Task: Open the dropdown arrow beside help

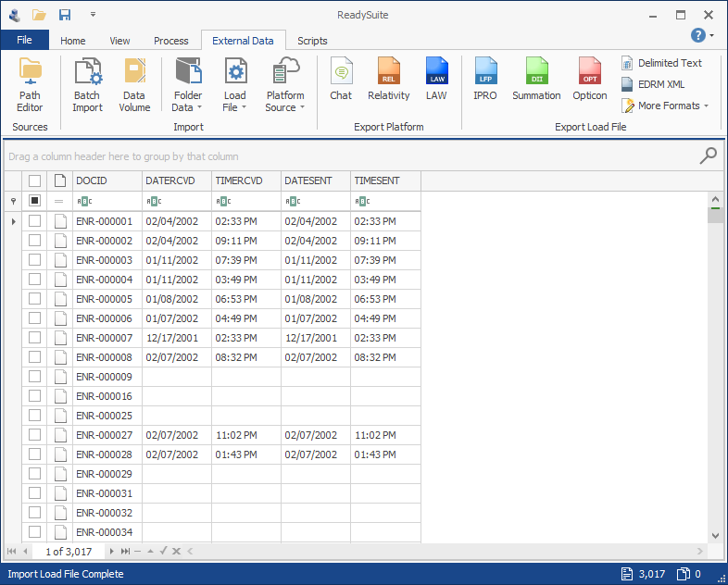Action: [711, 35]
